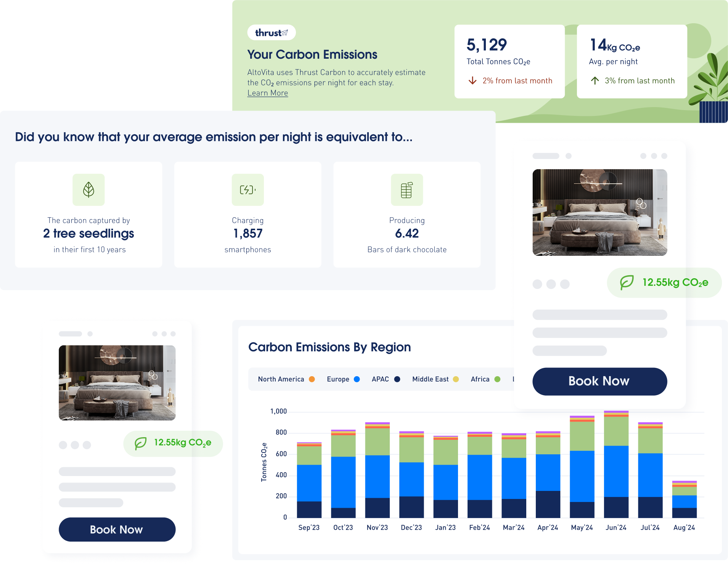
Task: Toggle North America legend series
Action: point(281,379)
